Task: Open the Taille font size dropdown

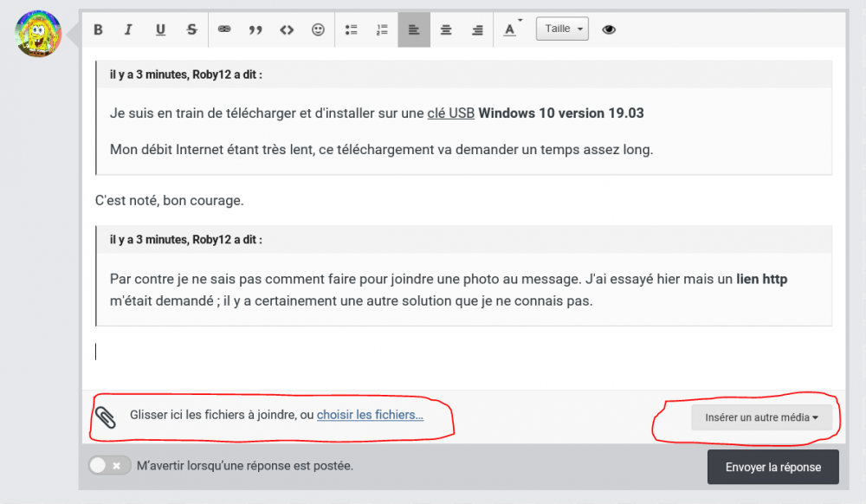Action: [562, 29]
